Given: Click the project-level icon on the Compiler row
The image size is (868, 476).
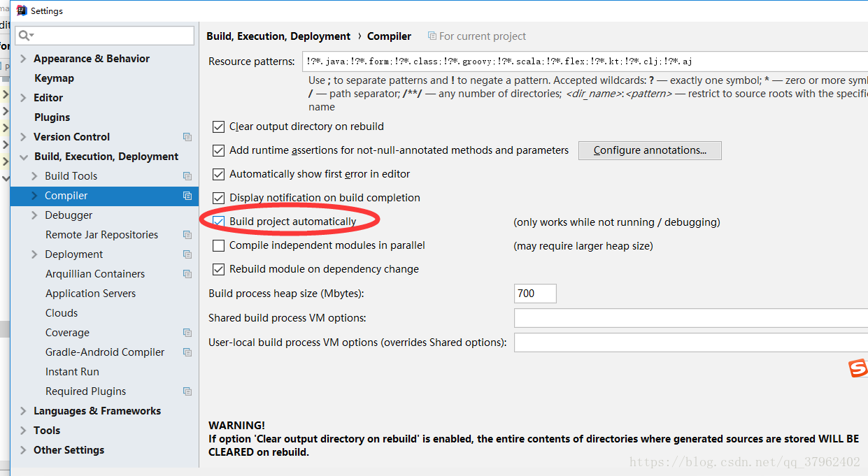Looking at the screenshot, I should (x=187, y=196).
